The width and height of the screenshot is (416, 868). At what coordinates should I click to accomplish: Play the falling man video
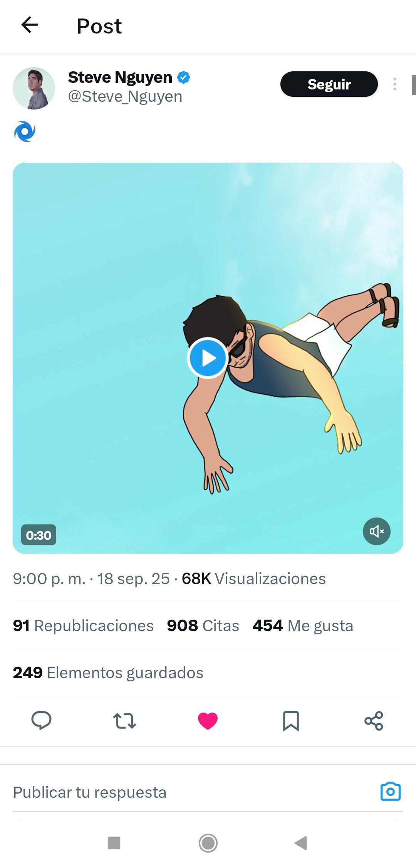[x=208, y=358]
